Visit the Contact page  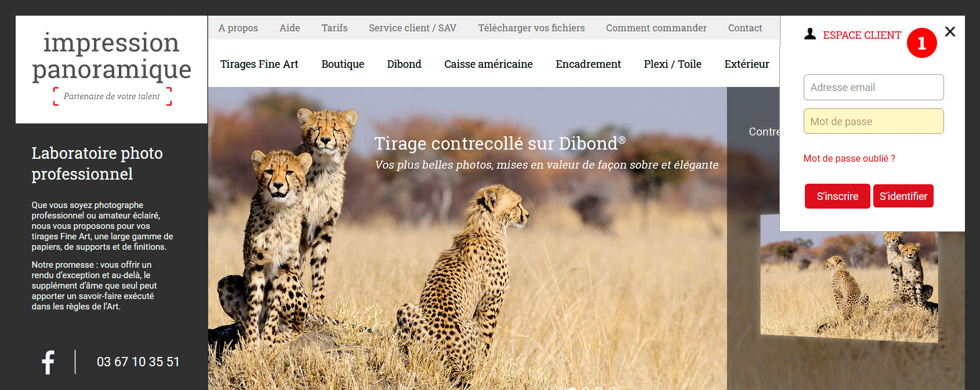click(x=745, y=28)
